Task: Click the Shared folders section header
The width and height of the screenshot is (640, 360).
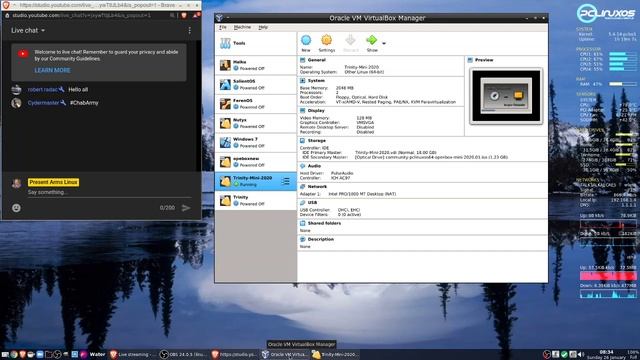Action: point(324,223)
